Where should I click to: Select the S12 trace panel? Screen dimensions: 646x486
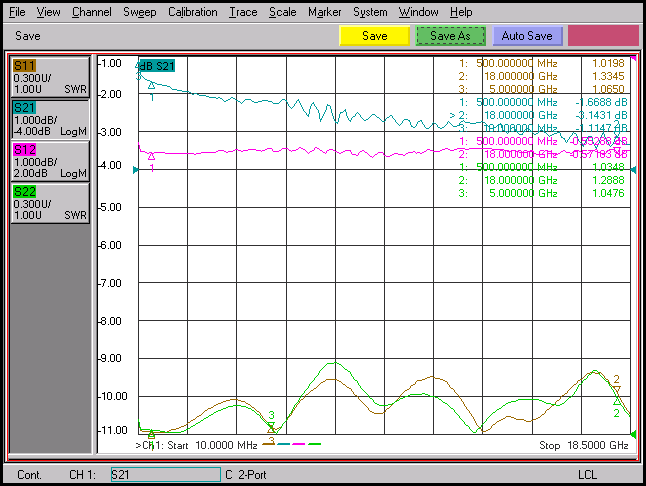pyautogui.click(x=50, y=161)
